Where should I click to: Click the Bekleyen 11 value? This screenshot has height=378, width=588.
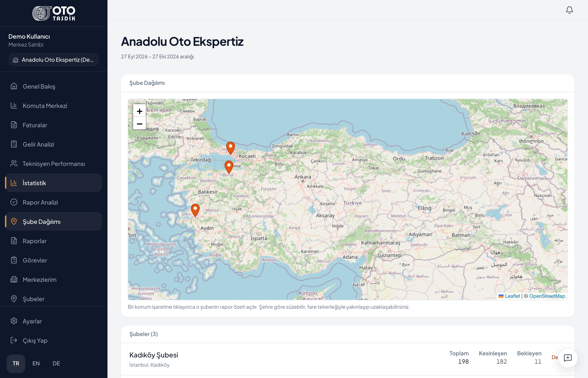coord(538,362)
